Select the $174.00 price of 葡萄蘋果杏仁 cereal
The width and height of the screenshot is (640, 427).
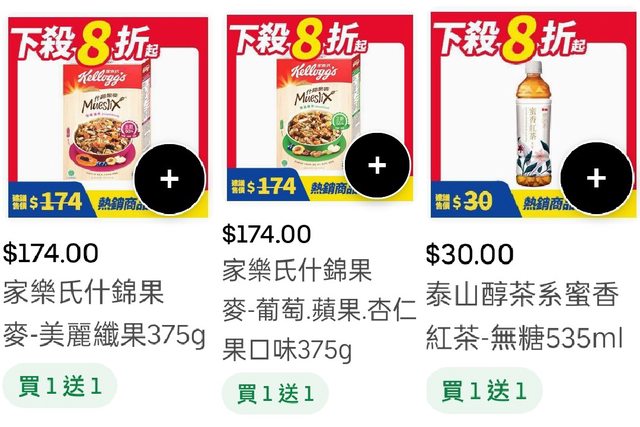click(x=267, y=234)
